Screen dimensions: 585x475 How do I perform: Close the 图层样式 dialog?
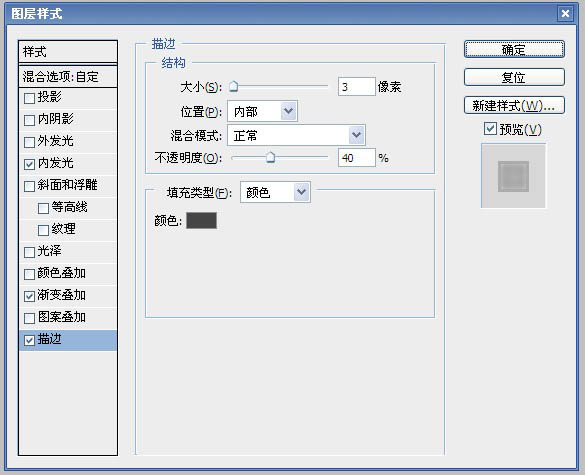pos(565,14)
